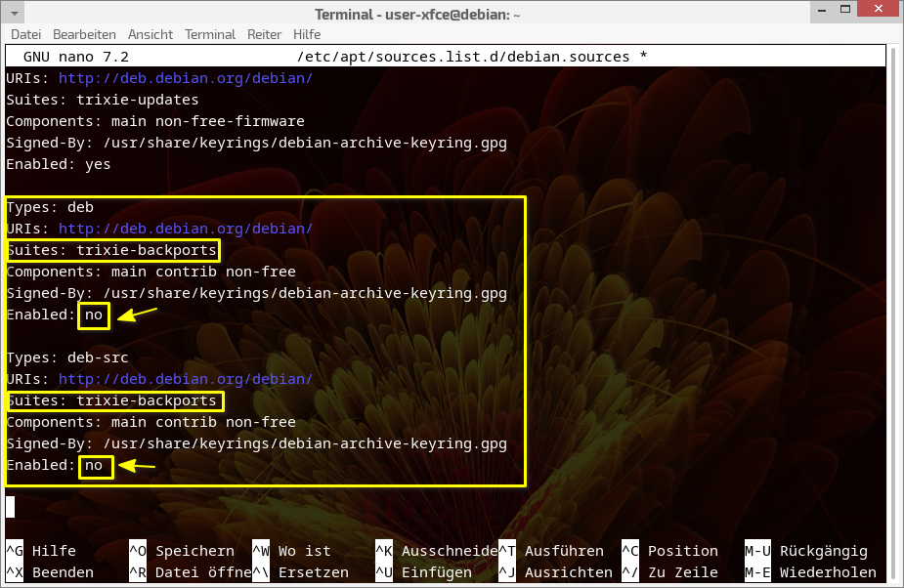Image resolution: width=904 pixels, height=588 pixels.
Task: Click 'Suites: trixie-backports' in deb-src block
Action: pos(111,400)
